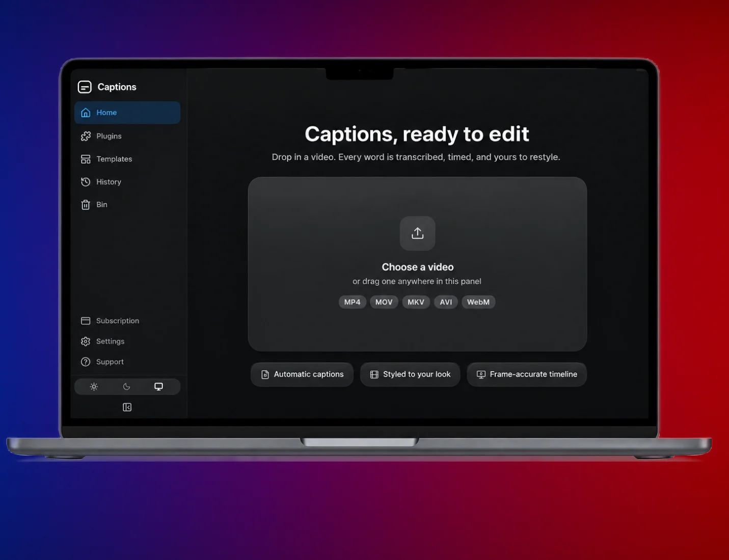Select the system theme monitor icon

click(159, 387)
